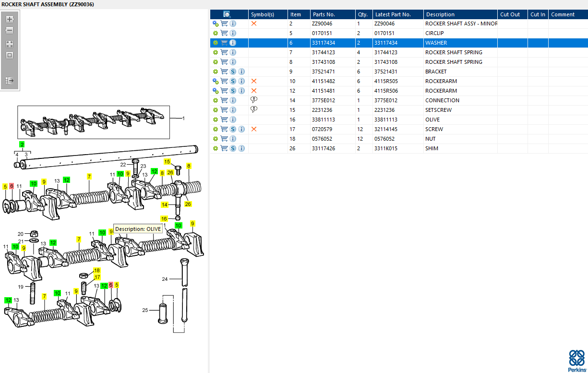
Task: Select the OLIVE row in parts table
Action: point(398,120)
